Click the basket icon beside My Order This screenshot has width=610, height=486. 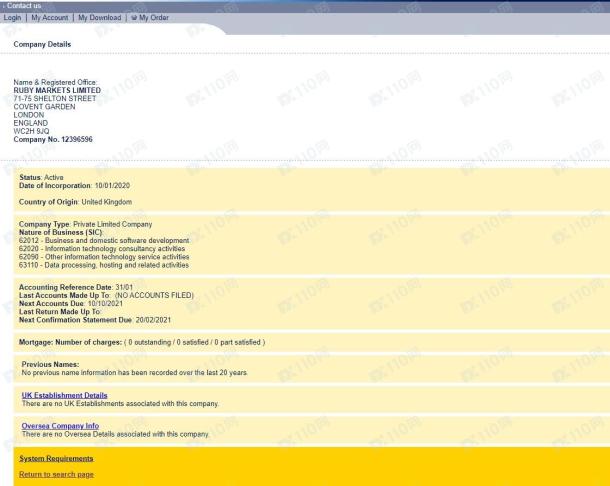[x=134, y=18]
